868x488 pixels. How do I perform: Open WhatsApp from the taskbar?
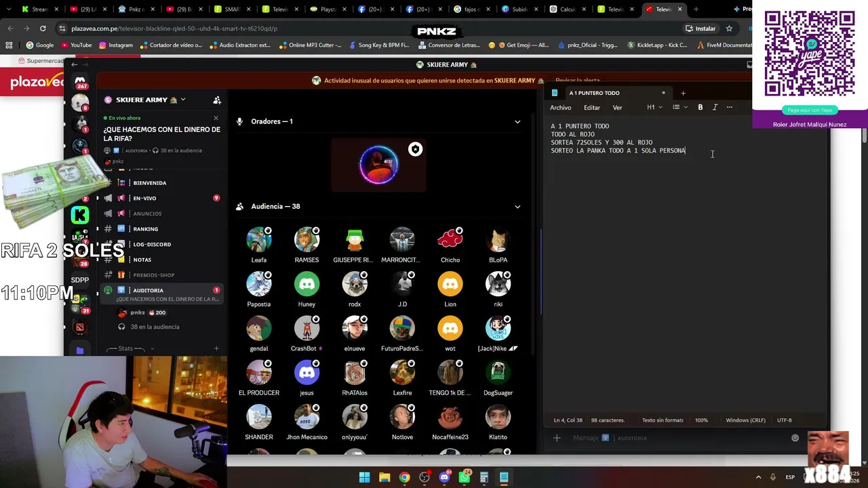tap(465, 477)
